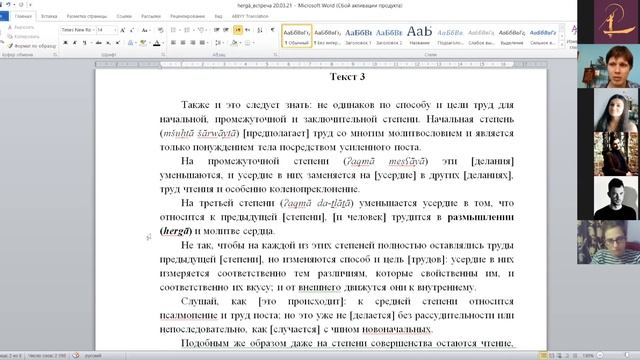Image resolution: width=640 pixels, height=360 pixels.
Task: Open Change Case (Aa) dropdown
Action: [x=145, y=30]
